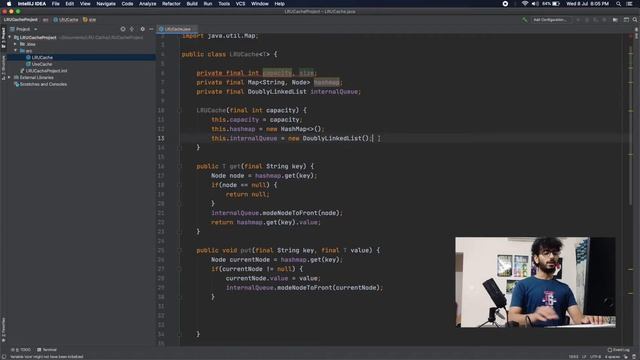Open the VCS menu
This screenshot has width=640, height=360.
(x=240, y=4)
